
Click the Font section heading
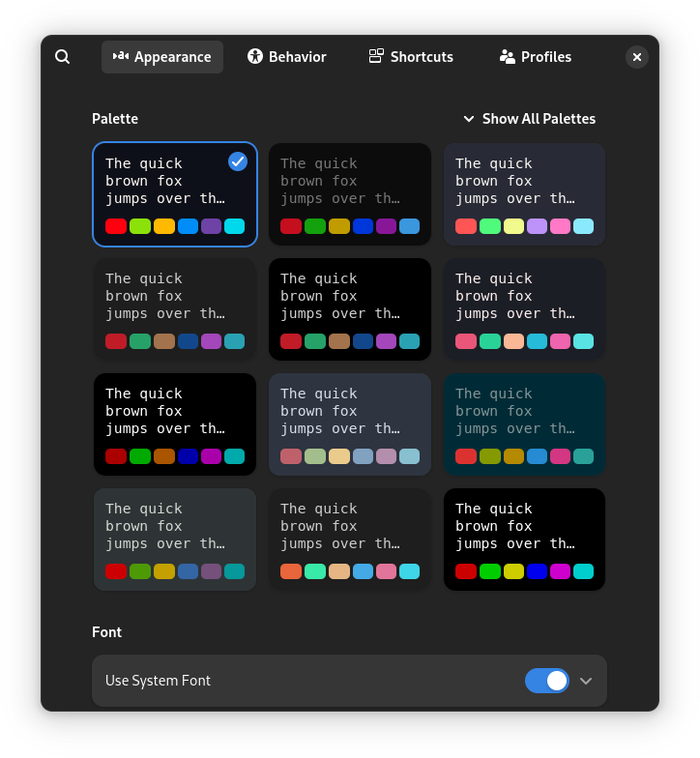(106, 632)
